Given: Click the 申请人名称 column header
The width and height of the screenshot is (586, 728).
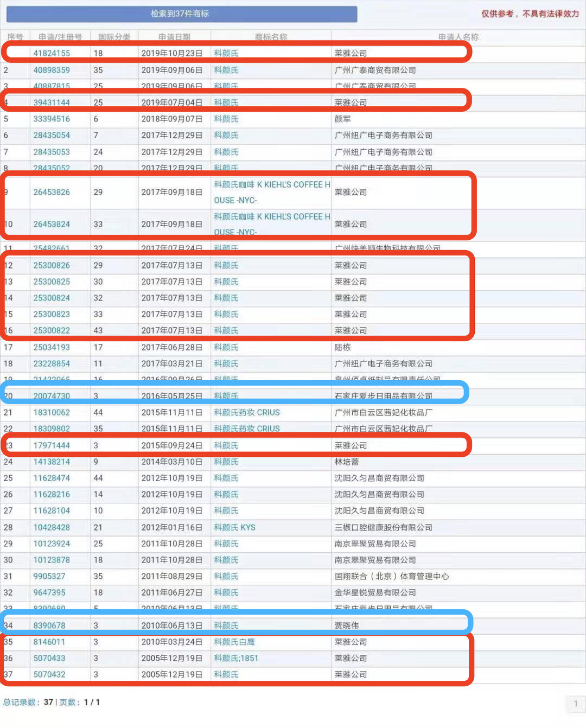Looking at the screenshot, I should click(457, 36).
